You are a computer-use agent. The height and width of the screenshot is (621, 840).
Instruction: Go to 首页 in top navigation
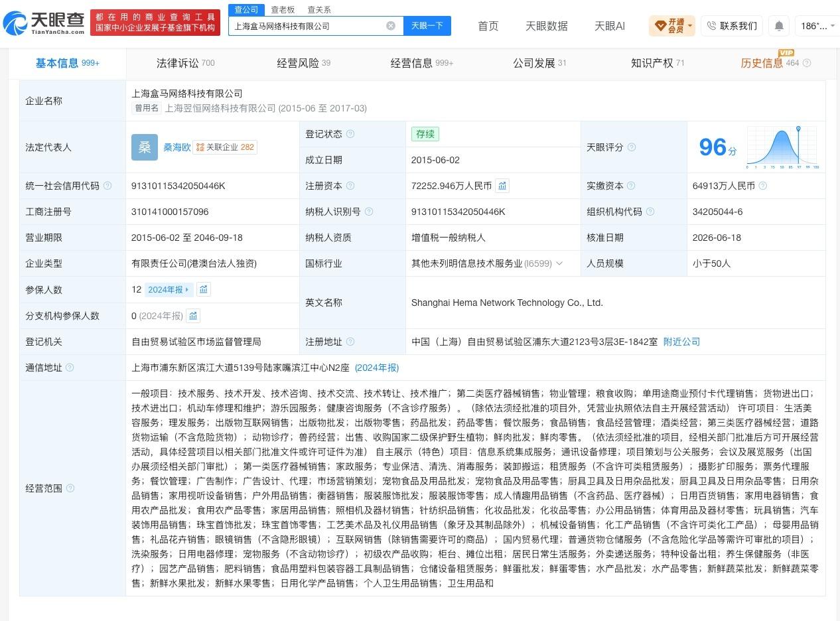pos(488,26)
